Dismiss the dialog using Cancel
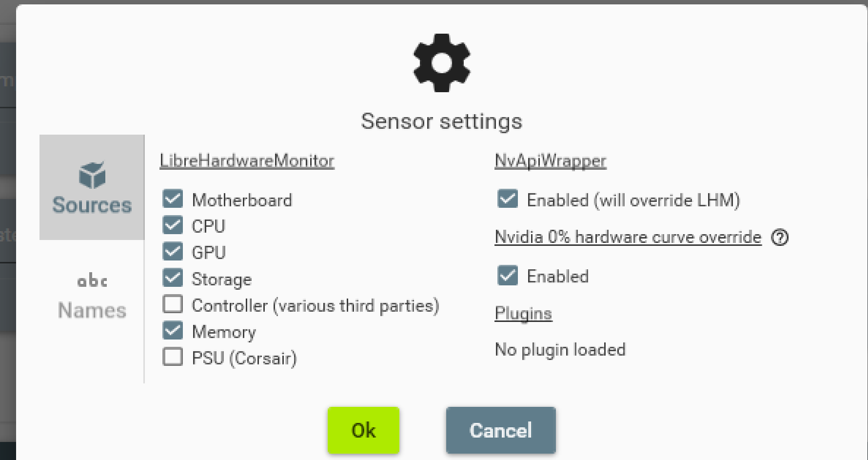Viewport: 868px width, 460px height. [x=500, y=430]
